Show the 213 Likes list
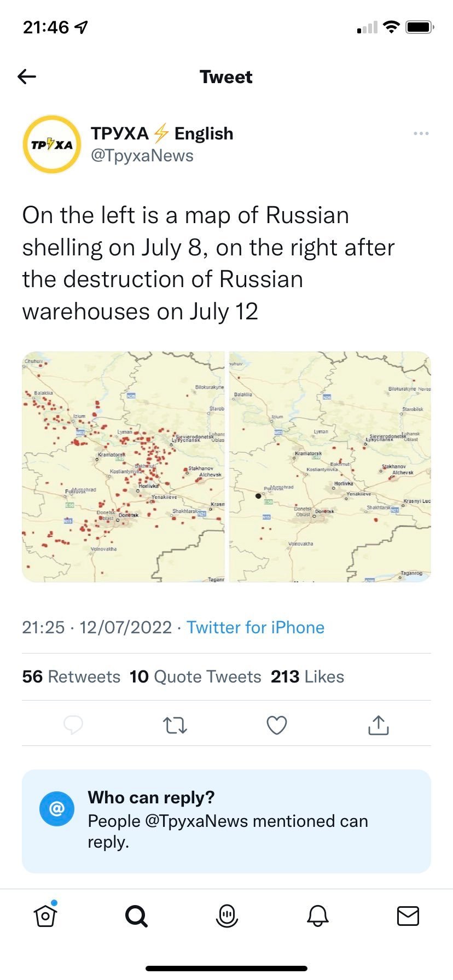Image resolution: width=453 pixels, height=980 pixels. (x=307, y=676)
